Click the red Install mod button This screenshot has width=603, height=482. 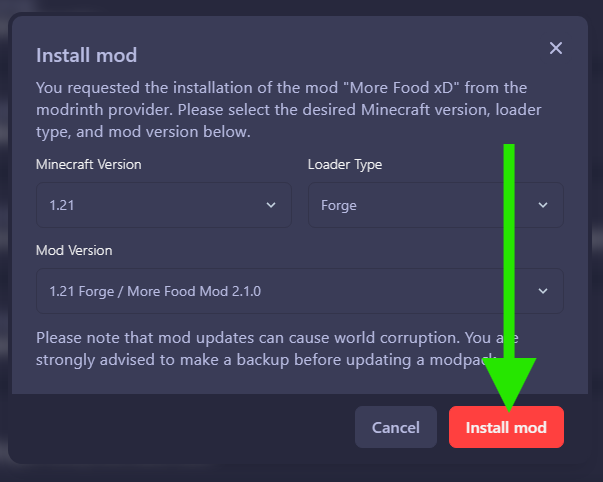tap(506, 427)
